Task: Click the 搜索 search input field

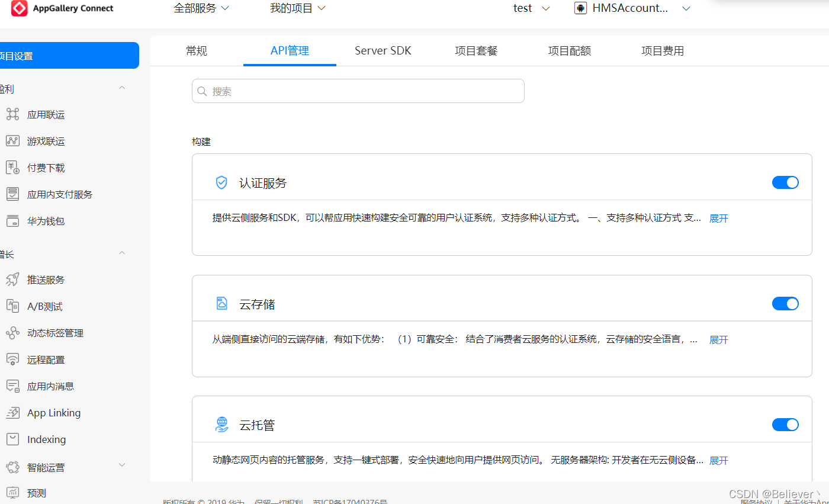Action: (x=358, y=91)
